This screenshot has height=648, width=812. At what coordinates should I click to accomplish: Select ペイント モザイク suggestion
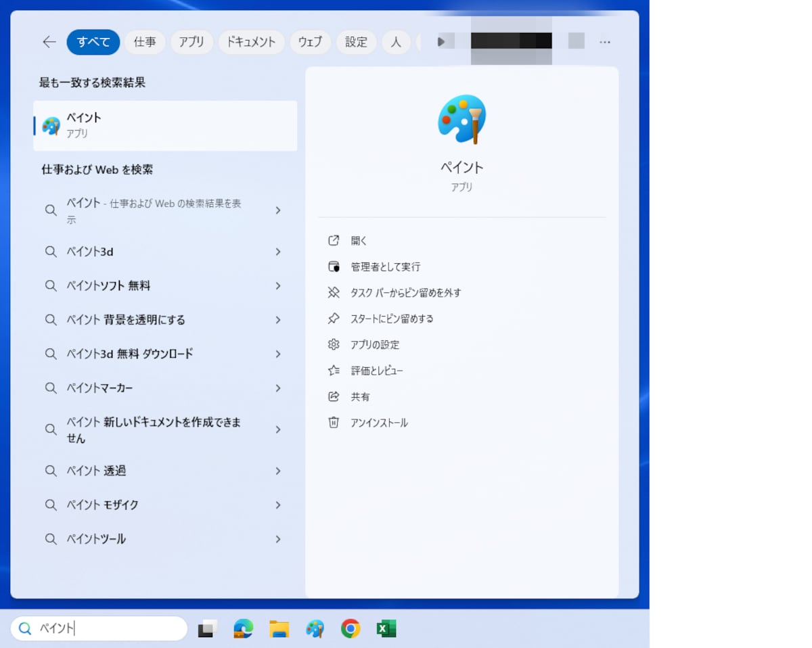point(165,505)
